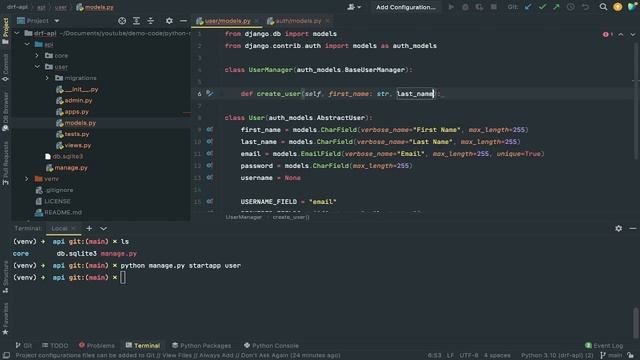Click 4 spaces indent setting
Viewport: 640px width, 360px height.
(x=497, y=356)
